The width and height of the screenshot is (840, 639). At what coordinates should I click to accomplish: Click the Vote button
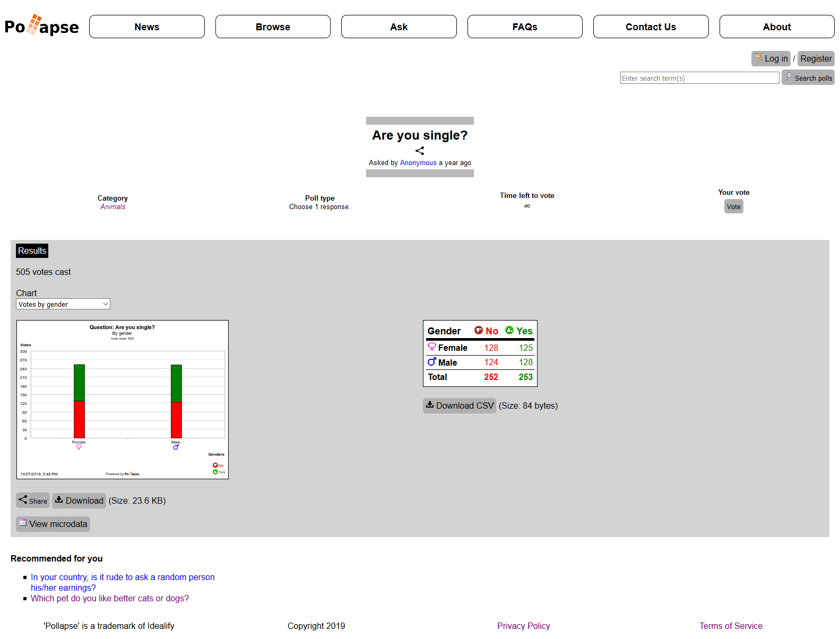click(x=734, y=206)
